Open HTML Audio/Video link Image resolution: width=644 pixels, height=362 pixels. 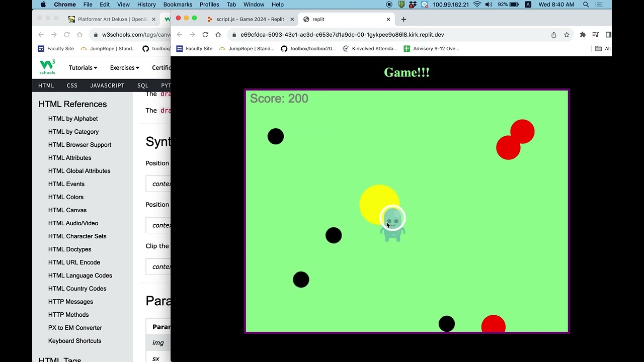[x=73, y=223]
